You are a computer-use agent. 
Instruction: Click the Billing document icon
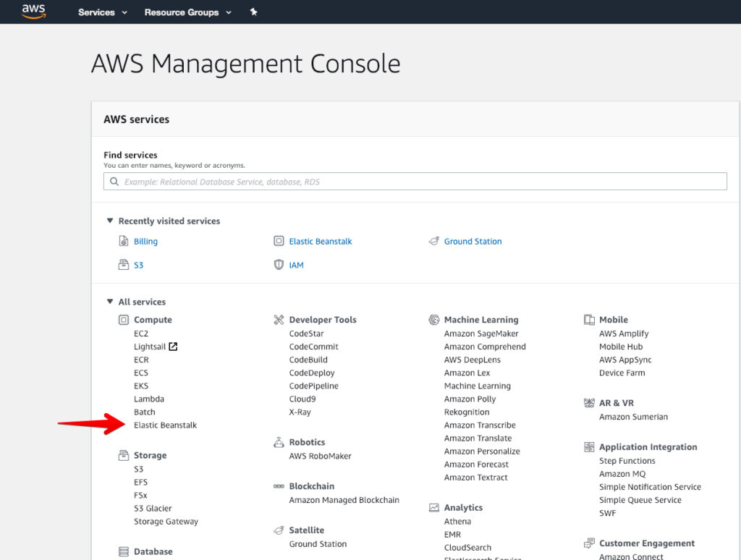[x=123, y=241]
